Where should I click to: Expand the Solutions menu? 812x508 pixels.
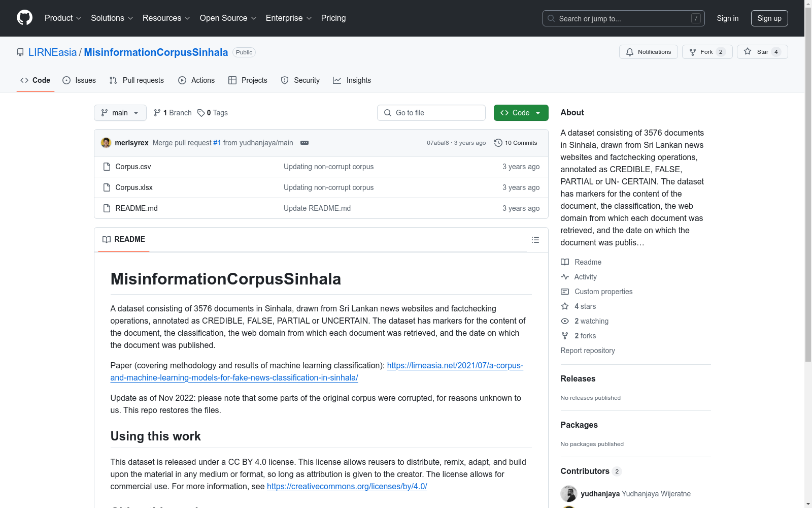(112, 18)
